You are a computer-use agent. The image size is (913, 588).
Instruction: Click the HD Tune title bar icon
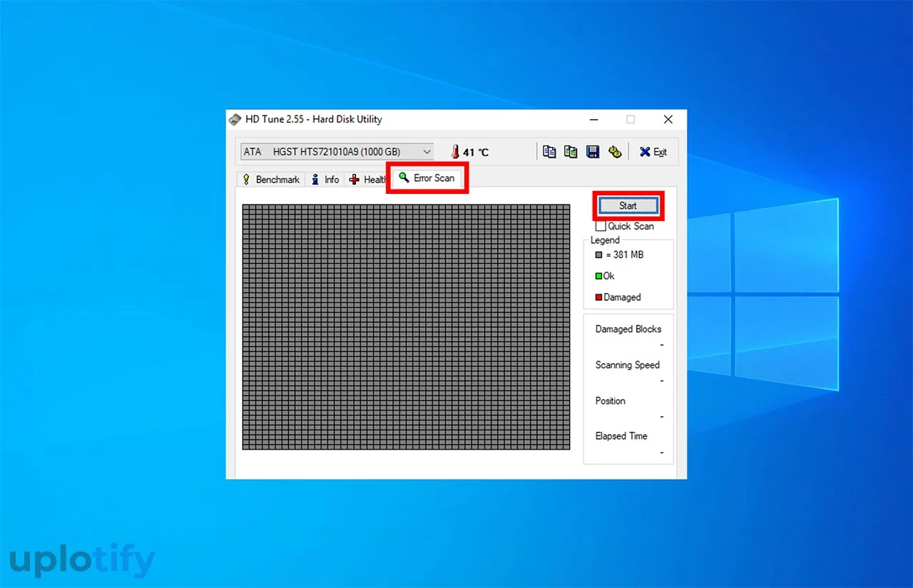235,120
